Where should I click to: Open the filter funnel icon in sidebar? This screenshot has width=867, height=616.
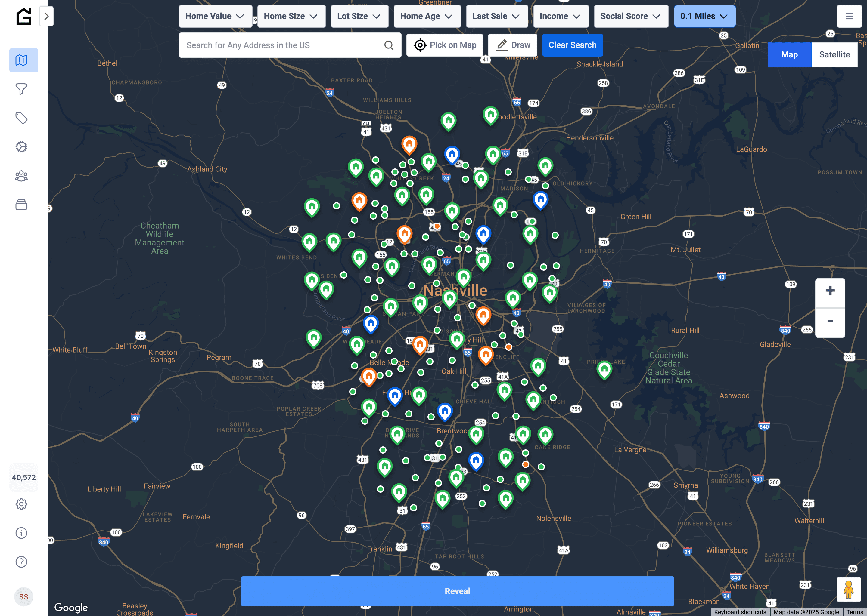coord(22,89)
